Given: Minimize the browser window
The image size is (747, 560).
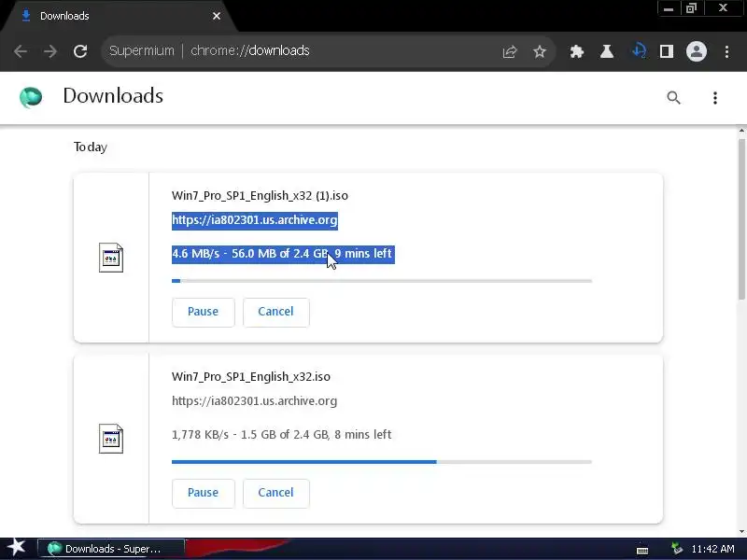Looking at the screenshot, I should (x=669, y=8).
